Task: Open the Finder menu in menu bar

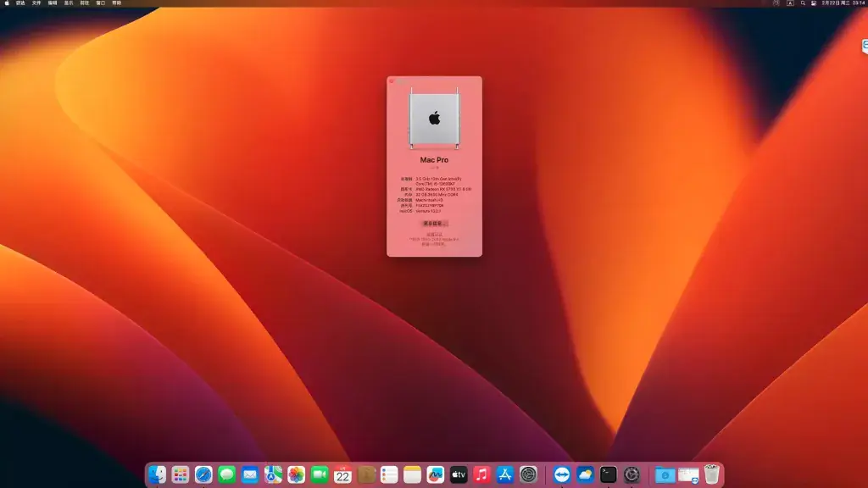Action: (20, 3)
